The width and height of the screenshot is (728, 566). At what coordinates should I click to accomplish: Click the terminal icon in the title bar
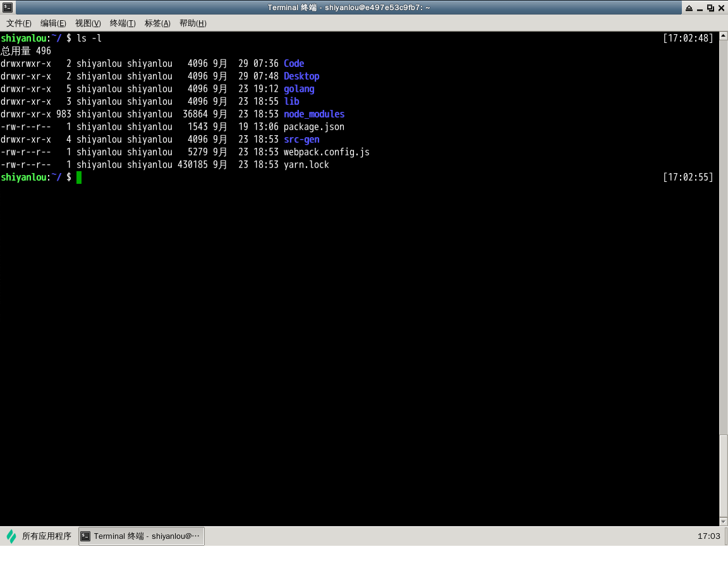8,8
